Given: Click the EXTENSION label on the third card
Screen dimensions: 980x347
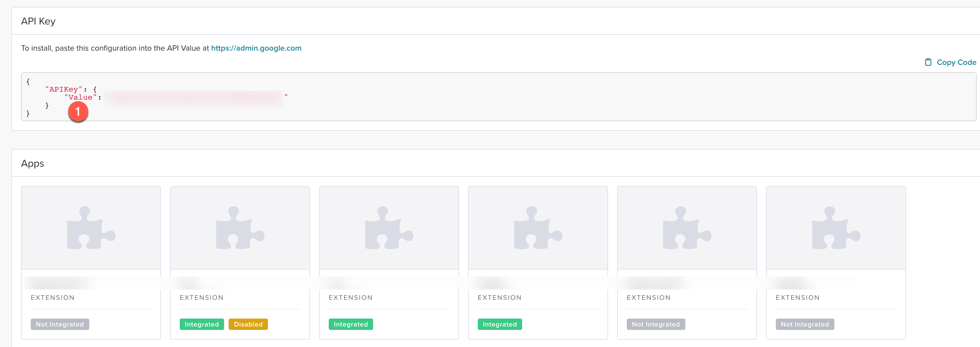Looking at the screenshot, I should click(351, 298).
